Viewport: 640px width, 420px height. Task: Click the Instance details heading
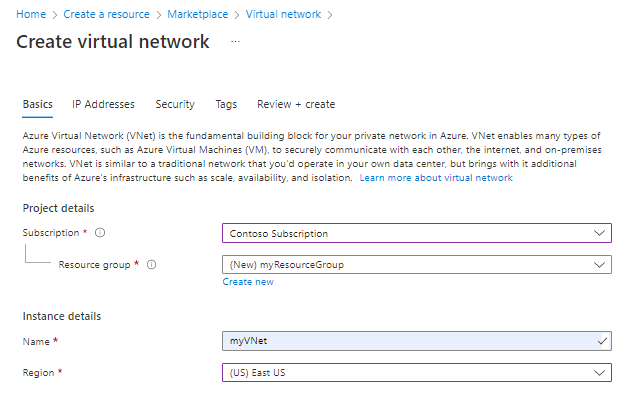[x=62, y=316]
